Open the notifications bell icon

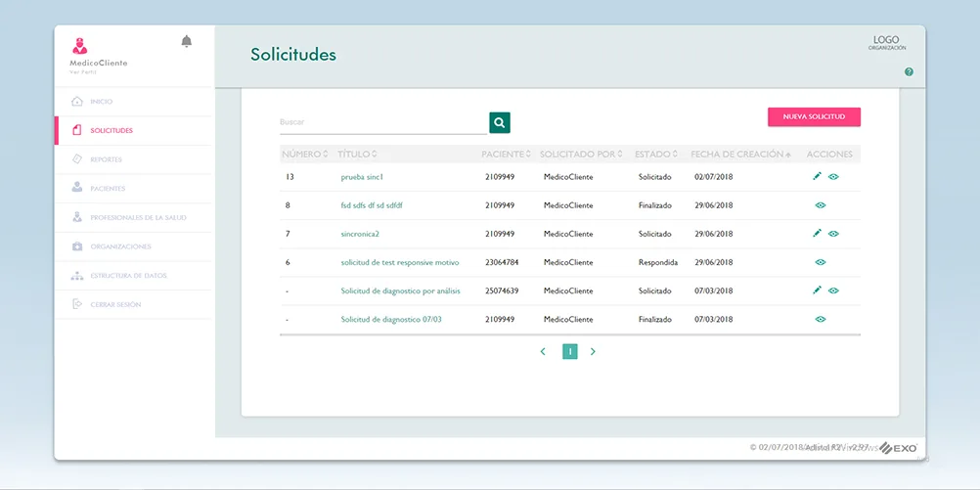(186, 41)
